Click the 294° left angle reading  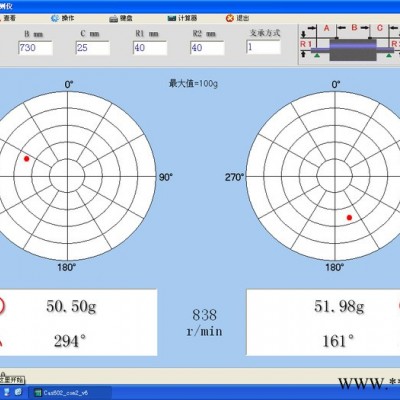(70, 341)
